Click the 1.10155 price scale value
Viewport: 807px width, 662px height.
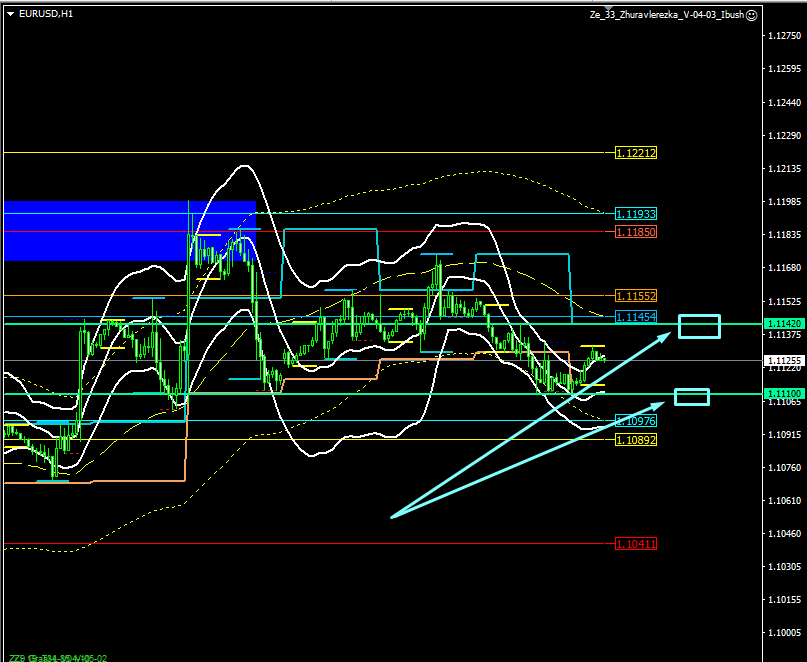point(784,600)
